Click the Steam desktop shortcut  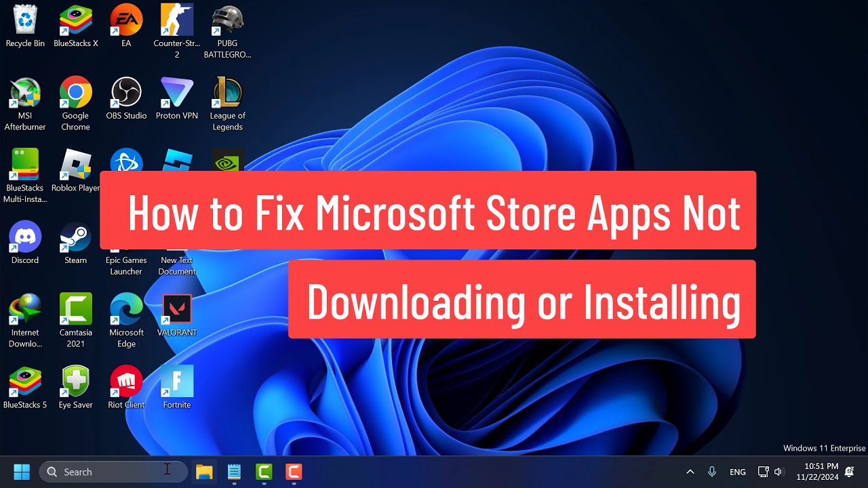[76, 243]
